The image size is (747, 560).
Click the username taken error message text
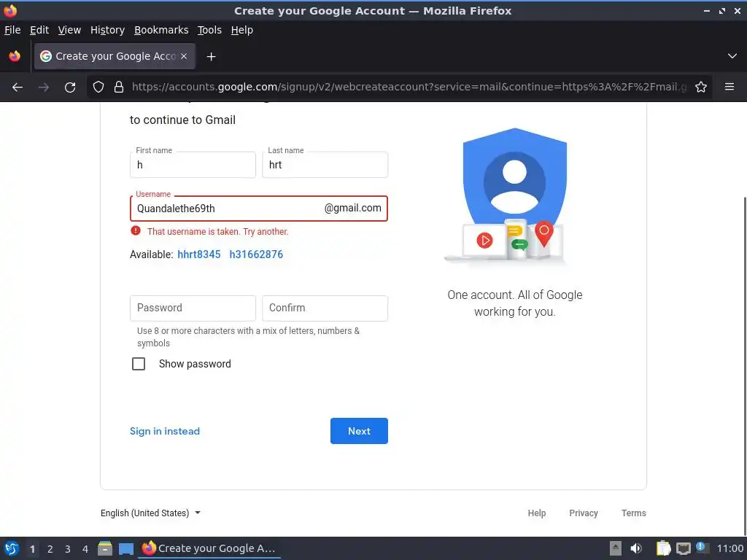[217, 231]
